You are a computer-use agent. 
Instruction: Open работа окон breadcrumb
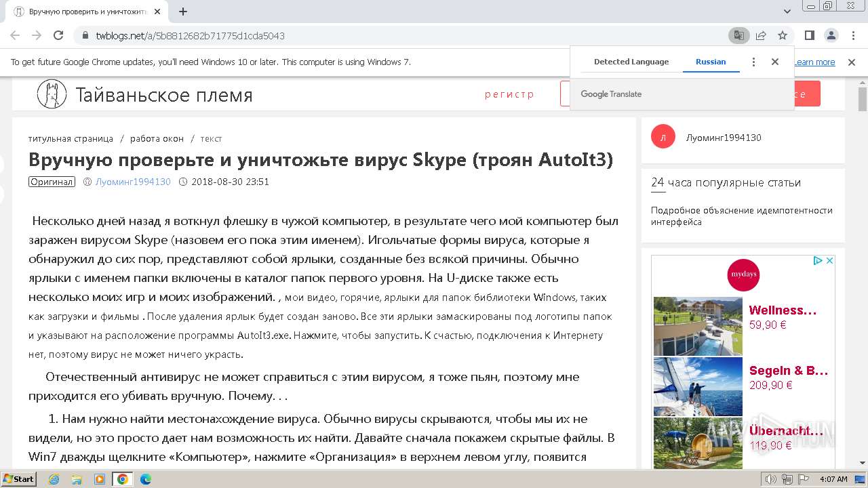point(157,138)
